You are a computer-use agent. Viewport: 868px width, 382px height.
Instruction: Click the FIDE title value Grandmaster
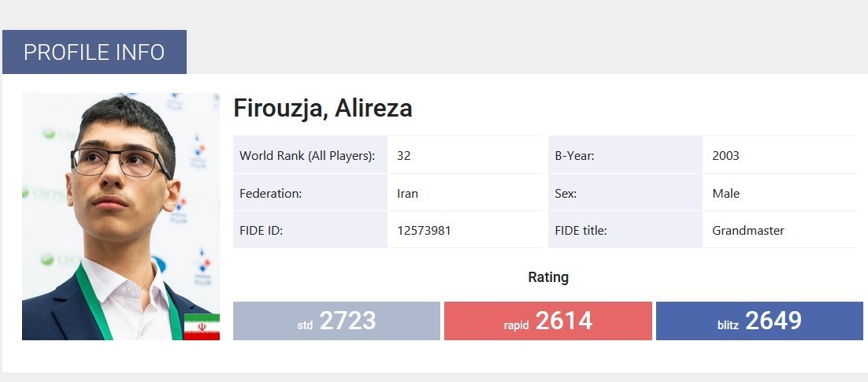click(747, 231)
